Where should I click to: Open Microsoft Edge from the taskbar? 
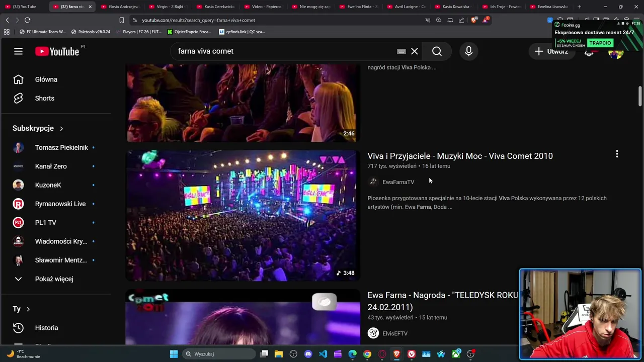click(353, 354)
